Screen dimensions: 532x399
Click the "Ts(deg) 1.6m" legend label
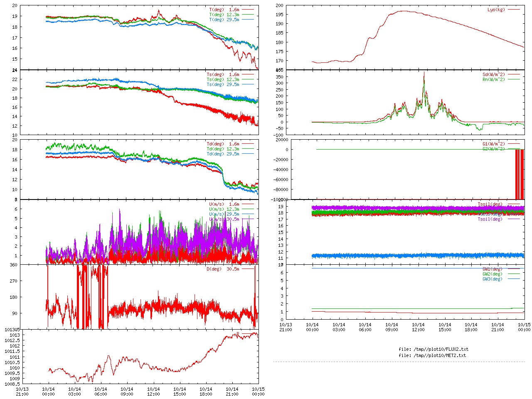tap(223, 74)
